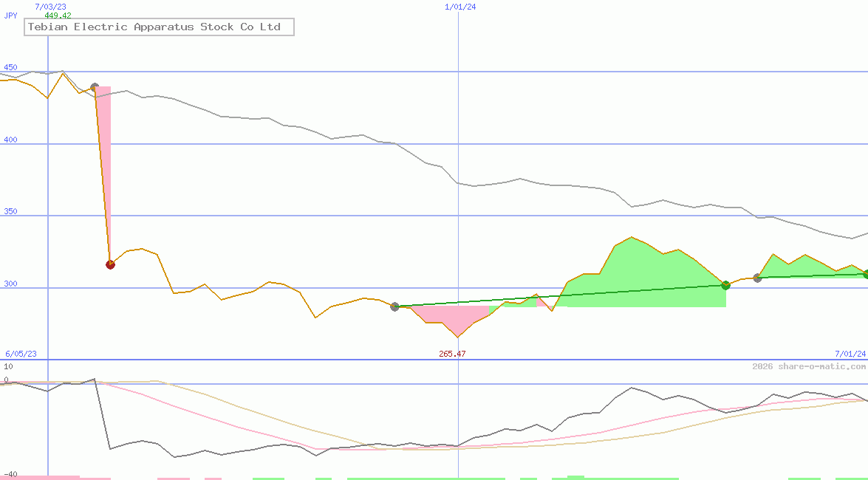Click the gray marker starting the second trendline
This screenshot has height=480, width=868.
[757, 278]
